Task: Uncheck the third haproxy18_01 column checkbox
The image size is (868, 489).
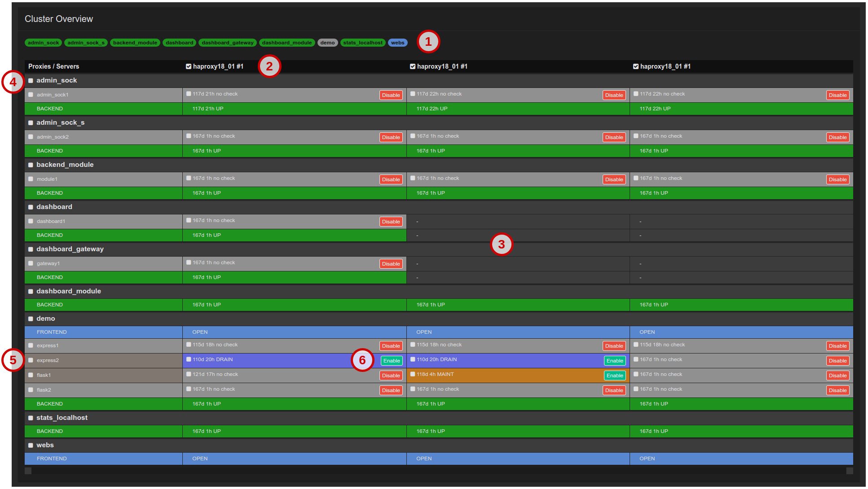Action: pyautogui.click(x=636, y=66)
